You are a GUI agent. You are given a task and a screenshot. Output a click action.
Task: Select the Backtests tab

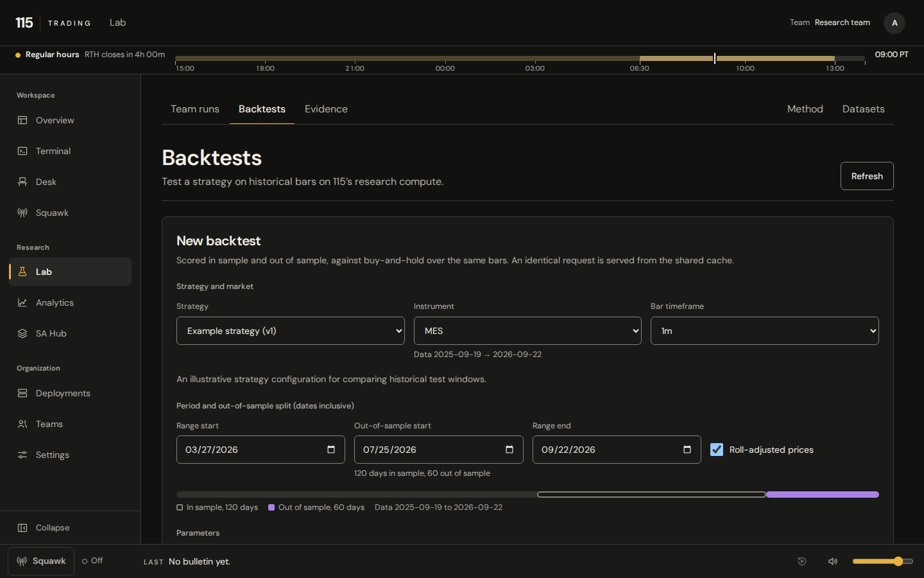(x=262, y=109)
